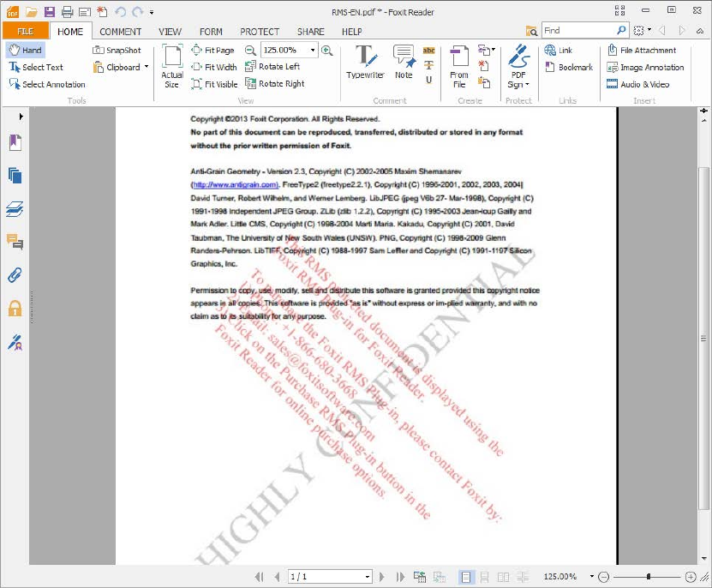Go to the next page
This screenshot has height=588, width=712.
coord(381,577)
